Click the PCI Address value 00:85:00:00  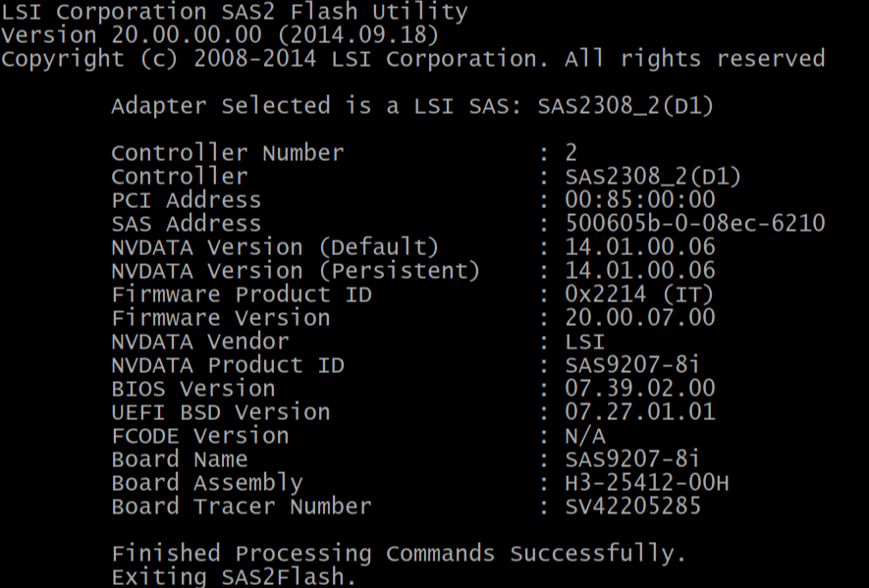coord(640,200)
